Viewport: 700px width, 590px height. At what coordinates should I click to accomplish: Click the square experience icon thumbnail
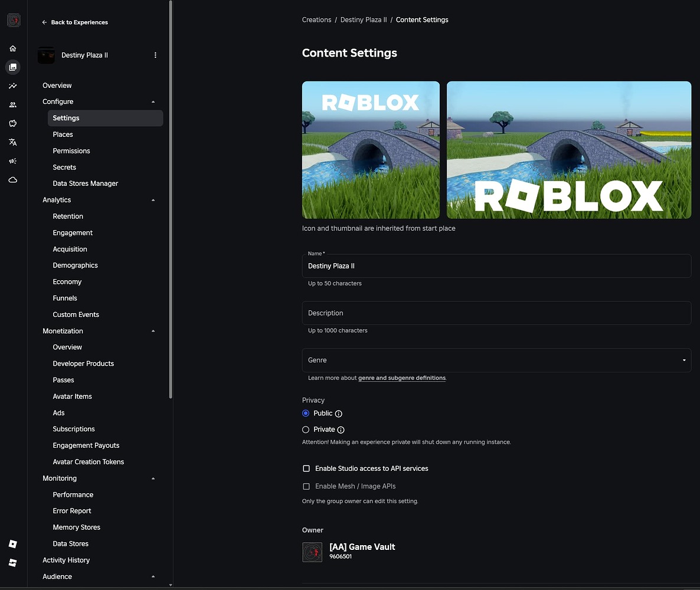[371, 150]
